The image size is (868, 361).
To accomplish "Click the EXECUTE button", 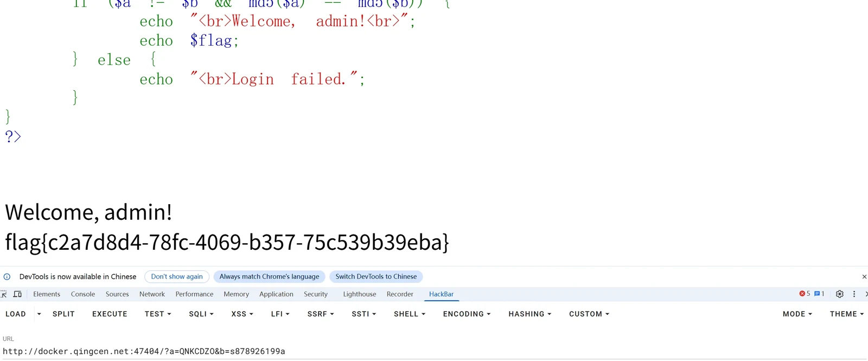I will (110, 314).
